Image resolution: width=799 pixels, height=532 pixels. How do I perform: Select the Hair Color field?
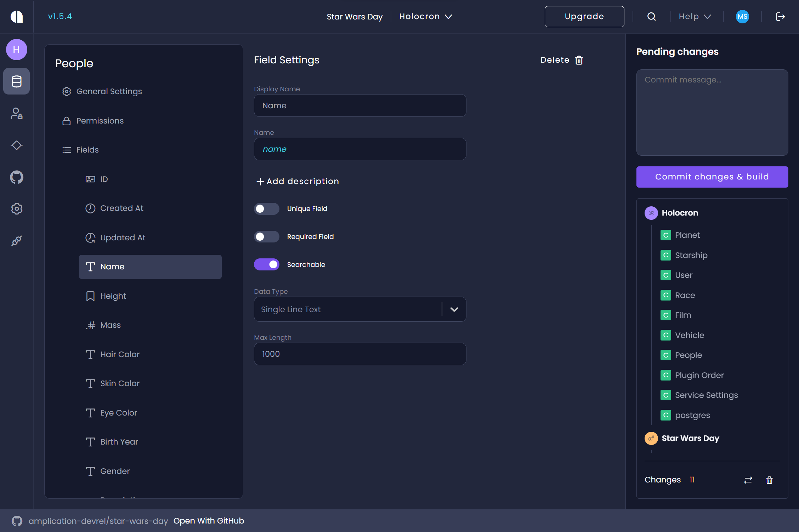(150, 355)
